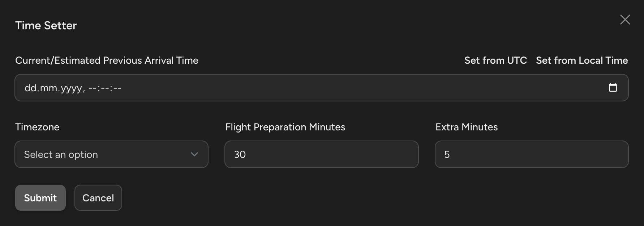Click the Time Setter title area
The image size is (644, 226).
pyautogui.click(x=46, y=25)
